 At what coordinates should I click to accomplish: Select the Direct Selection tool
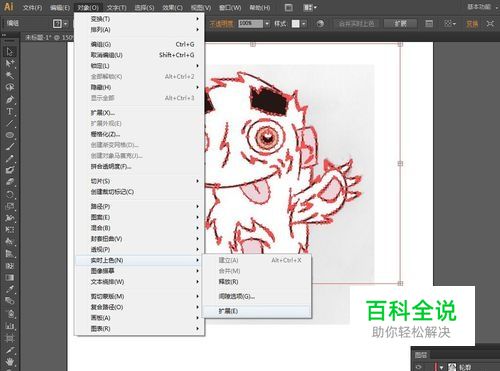[10, 63]
